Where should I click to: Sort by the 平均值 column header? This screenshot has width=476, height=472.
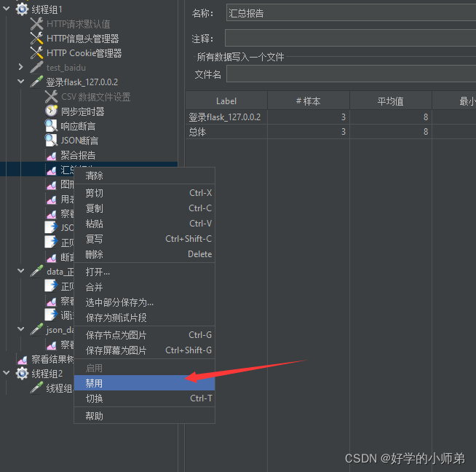coord(391,101)
